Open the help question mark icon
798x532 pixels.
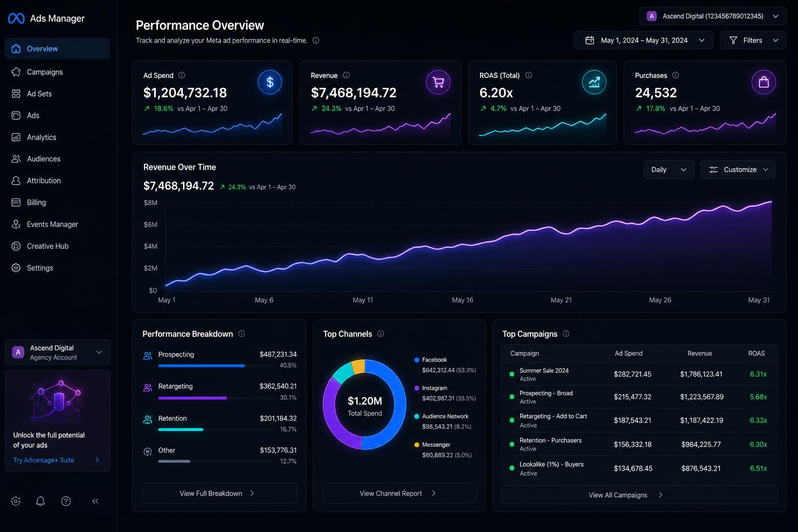click(66, 501)
